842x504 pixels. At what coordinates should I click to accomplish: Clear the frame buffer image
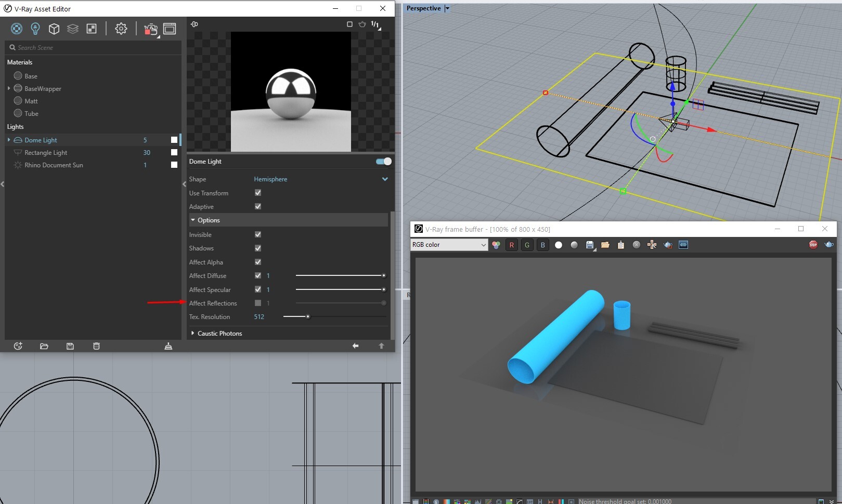pos(637,245)
